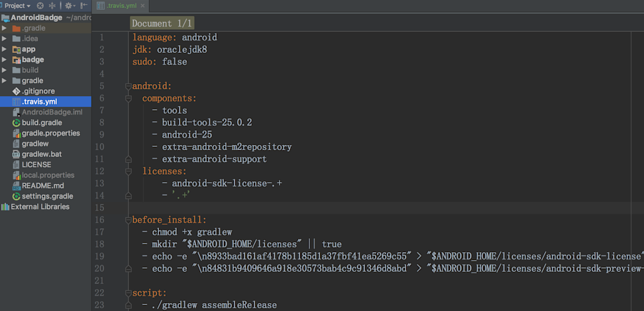Click the local.properties file icon
The image size is (644, 311).
(17, 175)
